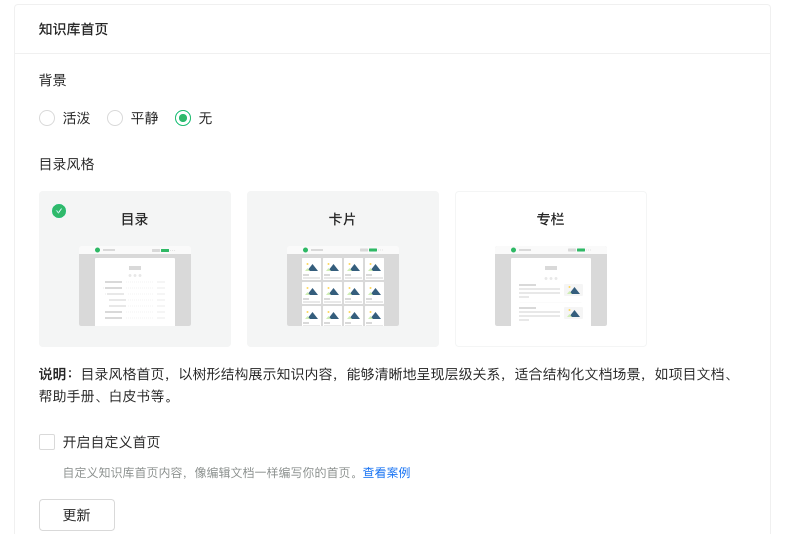The width and height of the screenshot is (807, 534).
Task: Click the green dot in 目录 preview header
Action: click(97, 250)
